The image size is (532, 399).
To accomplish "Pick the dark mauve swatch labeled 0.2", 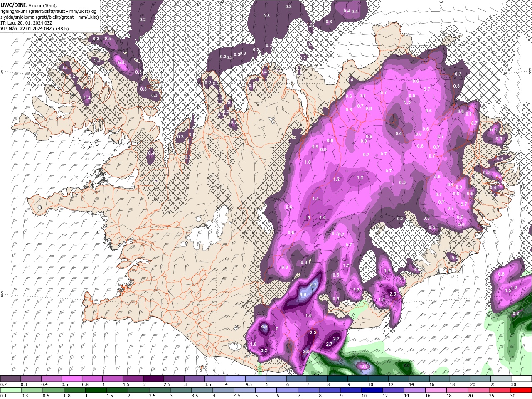I will point(10,379).
